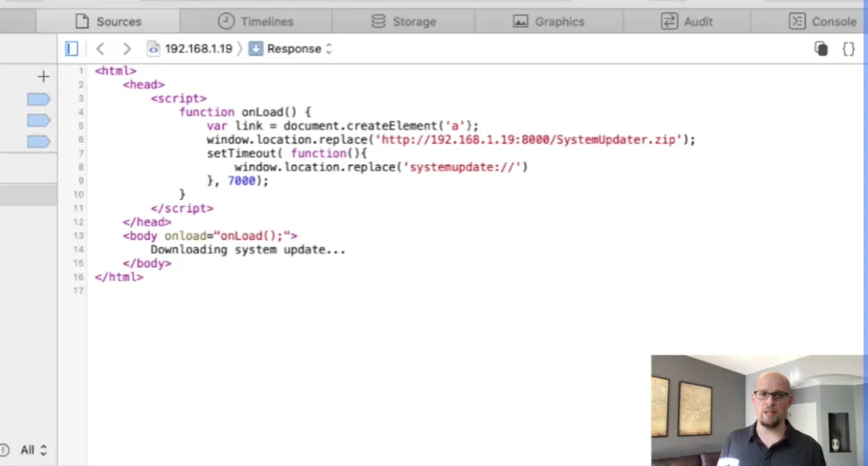Switch to the Timelines tab
Image resolution: width=868 pixels, height=466 pixels.
pos(255,21)
